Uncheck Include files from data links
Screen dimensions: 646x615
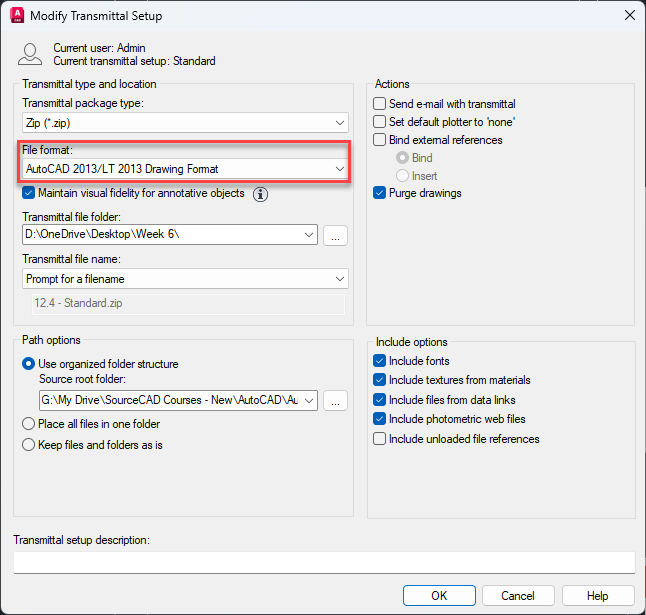444,400
